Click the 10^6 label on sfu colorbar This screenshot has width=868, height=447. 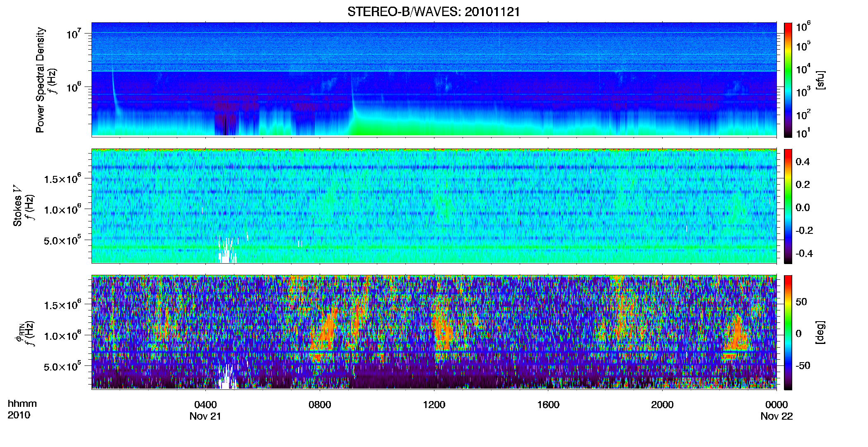point(803,27)
